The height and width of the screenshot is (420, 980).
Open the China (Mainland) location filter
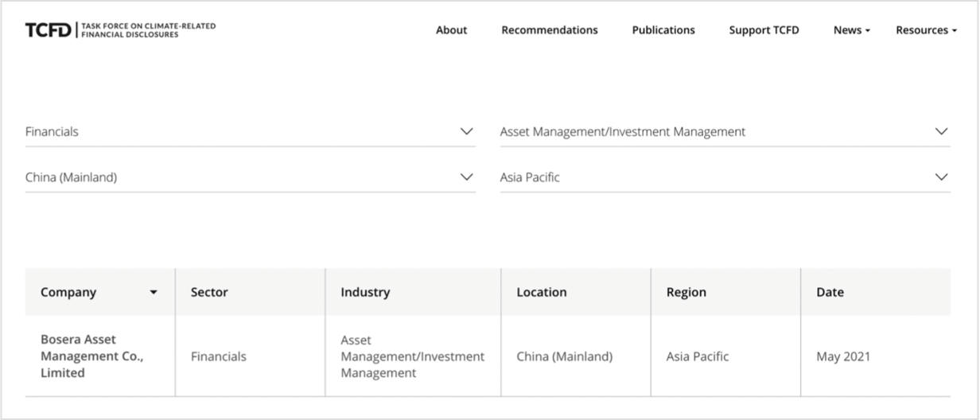[x=250, y=177]
